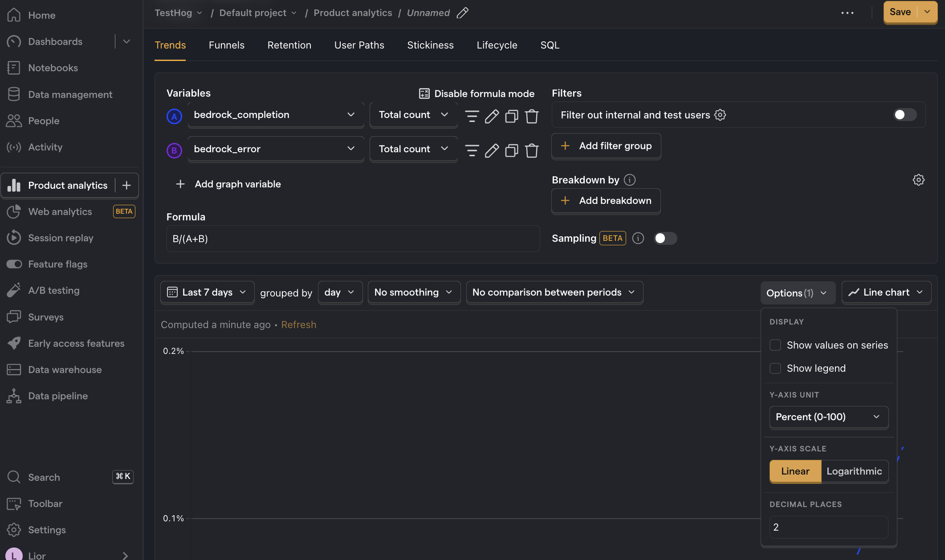Expand Dashboards submenu chevron
The height and width of the screenshot is (560, 945).
126,41
